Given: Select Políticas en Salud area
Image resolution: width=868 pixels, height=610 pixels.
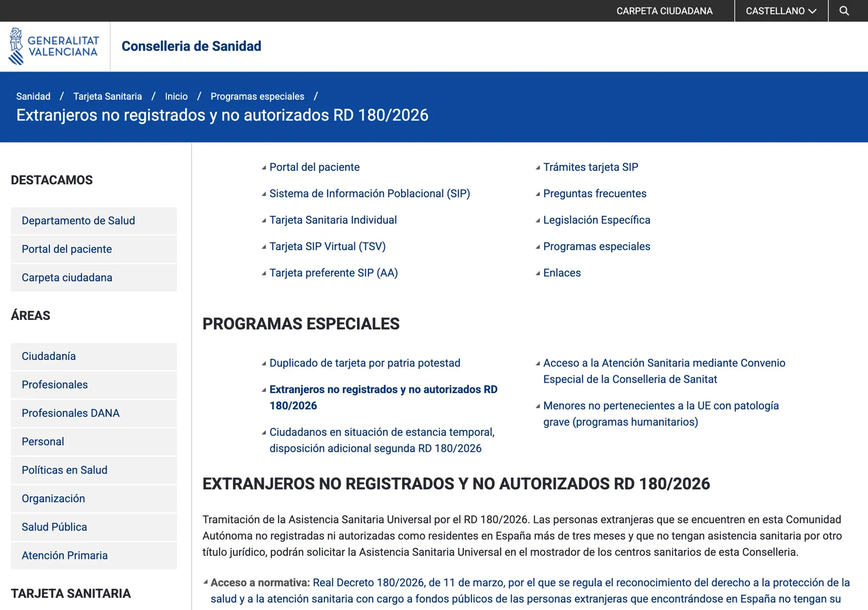Looking at the screenshot, I should (94, 470).
